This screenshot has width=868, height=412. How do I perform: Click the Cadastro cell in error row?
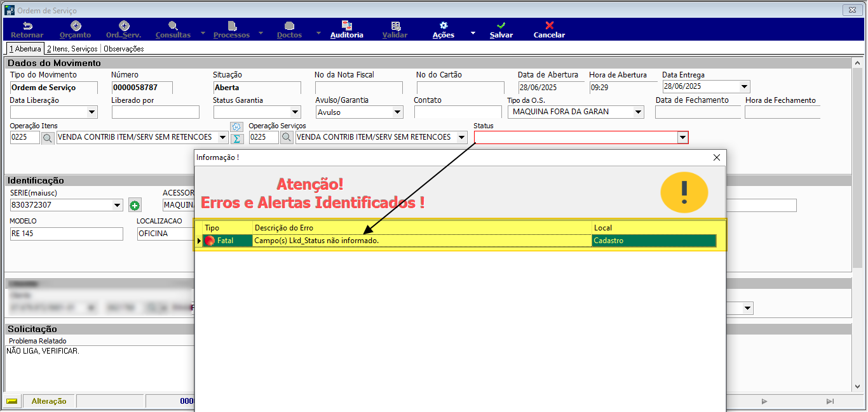click(x=654, y=241)
